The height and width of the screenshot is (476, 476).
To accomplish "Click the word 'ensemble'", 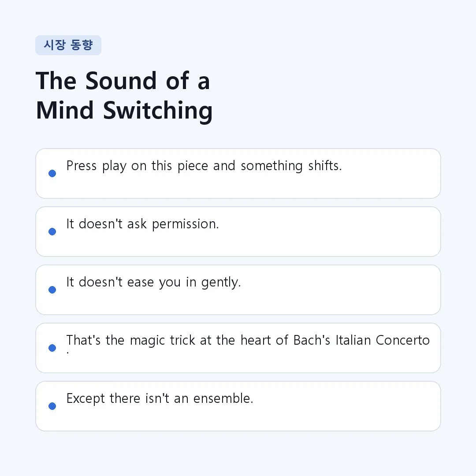I will tap(223, 398).
